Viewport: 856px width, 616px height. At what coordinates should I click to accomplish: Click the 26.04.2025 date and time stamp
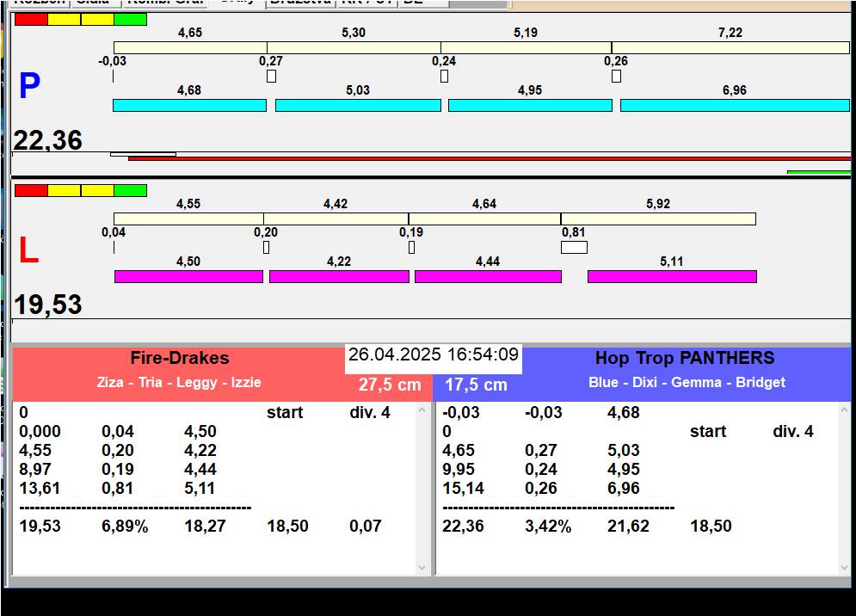click(x=433, y=355)
